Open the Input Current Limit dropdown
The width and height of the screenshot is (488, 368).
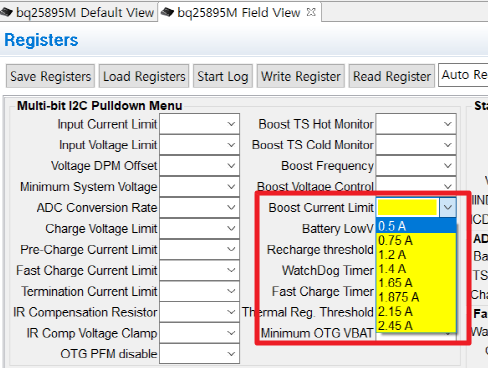pyautogui.click(x=199, y=124)
